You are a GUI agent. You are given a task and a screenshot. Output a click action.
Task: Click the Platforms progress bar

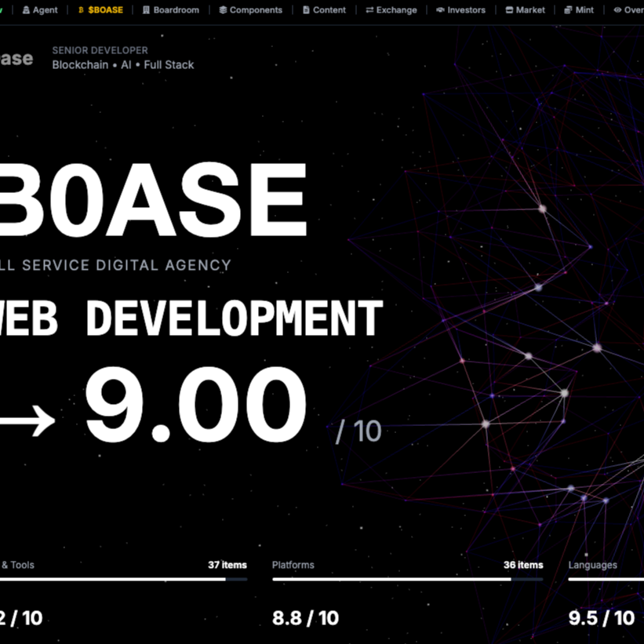[x=407, y=580]
